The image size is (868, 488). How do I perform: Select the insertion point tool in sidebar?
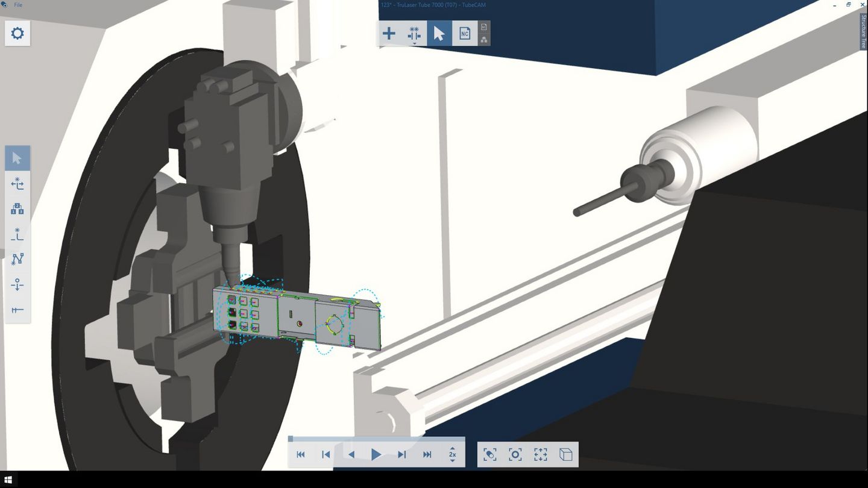(x=17, y=284)
